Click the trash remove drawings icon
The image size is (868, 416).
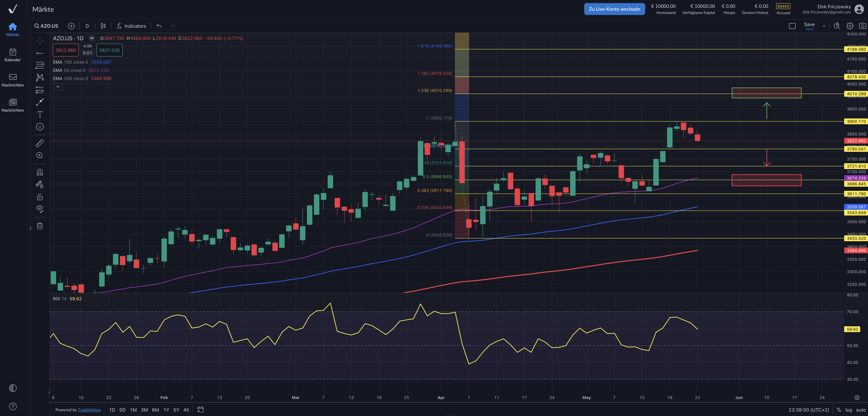(40, 226)
